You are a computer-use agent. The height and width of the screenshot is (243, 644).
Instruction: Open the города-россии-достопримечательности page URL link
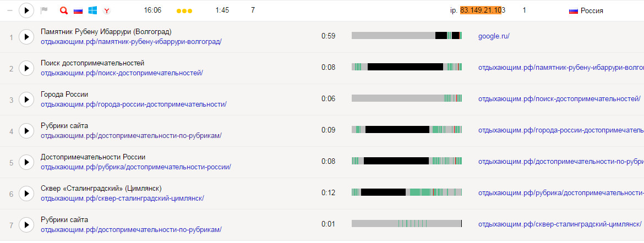pyautogui.click(x=133, y=104)
